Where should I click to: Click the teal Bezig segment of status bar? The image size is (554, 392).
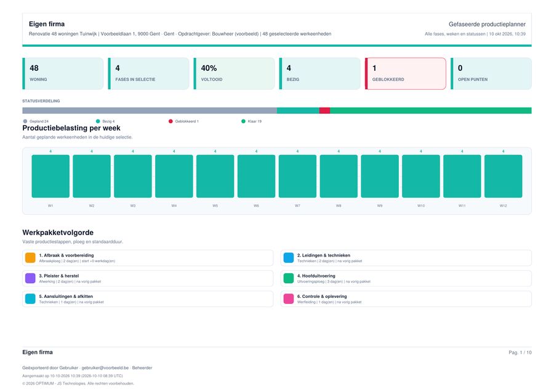[298, 111]
